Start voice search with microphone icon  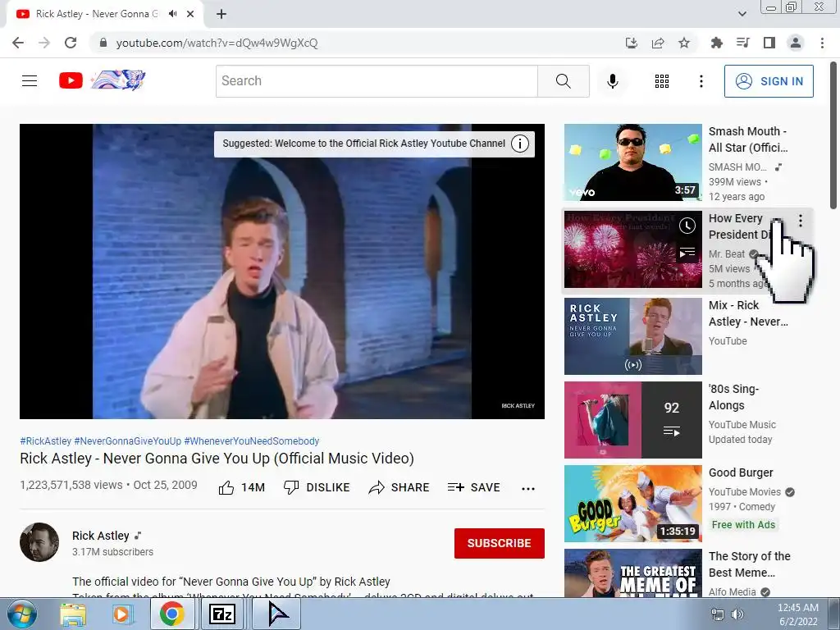[612, 81]
